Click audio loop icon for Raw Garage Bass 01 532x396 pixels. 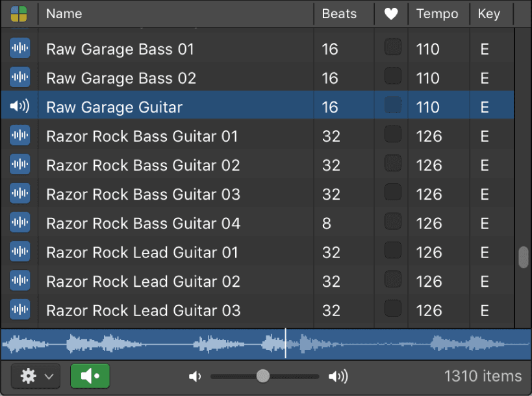click(19, 48)
